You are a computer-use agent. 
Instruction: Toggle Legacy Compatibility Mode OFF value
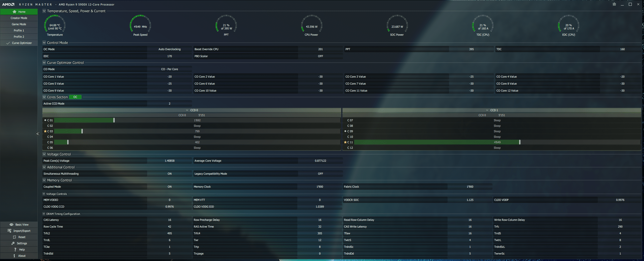(x=320, y=174)
